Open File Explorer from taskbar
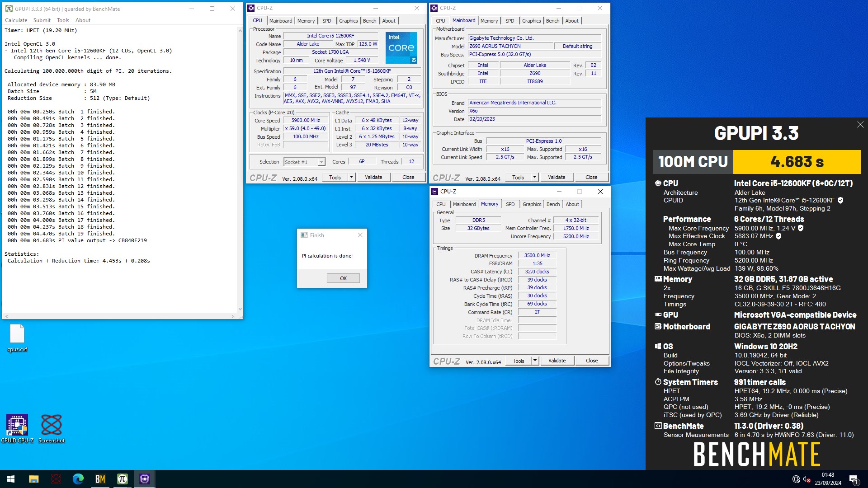Screen dimensions: 868x488 [x=33, y=479]
